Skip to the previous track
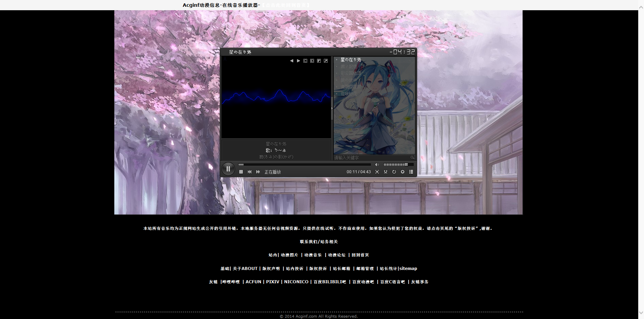644x319 pixels. [249, 172]
